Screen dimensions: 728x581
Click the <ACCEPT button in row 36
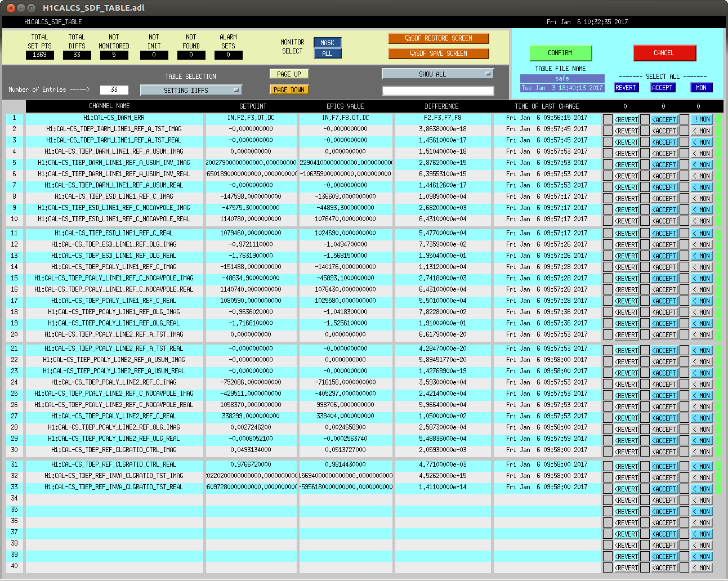coord(664,522)
